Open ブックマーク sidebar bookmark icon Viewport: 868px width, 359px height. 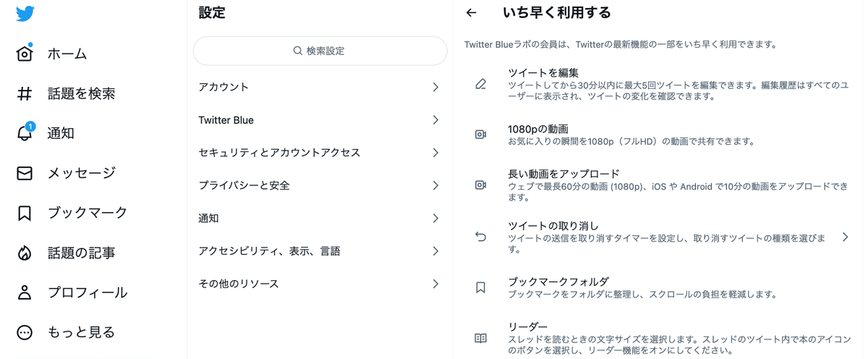25,213
